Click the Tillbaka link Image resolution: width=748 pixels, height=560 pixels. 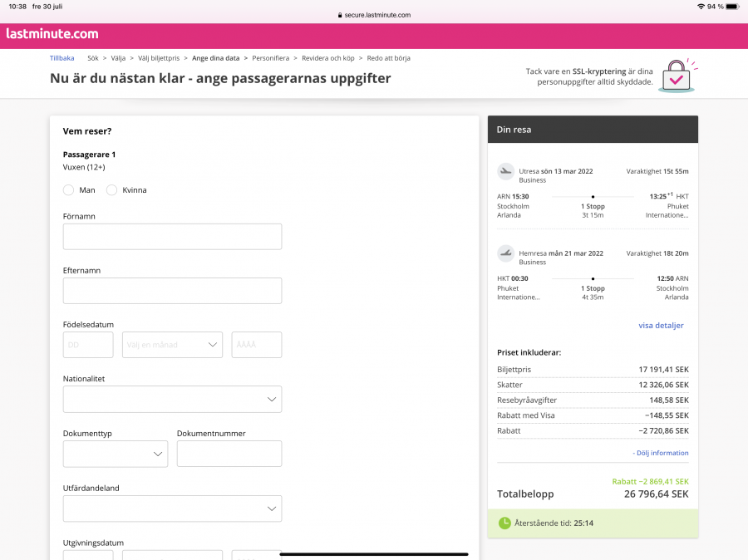62,58
